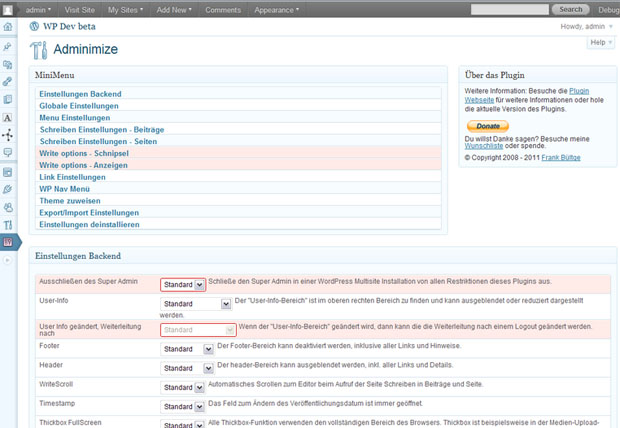Open the Plugins plug sidebar icon
The image size is (620, 428).
click(x=8, y=189)
